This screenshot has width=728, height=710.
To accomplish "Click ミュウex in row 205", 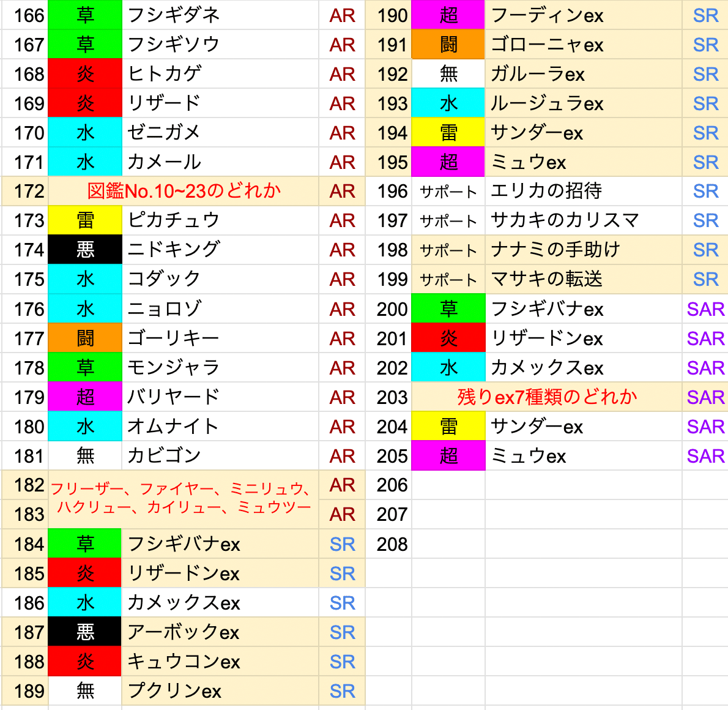I will (584, 456).
